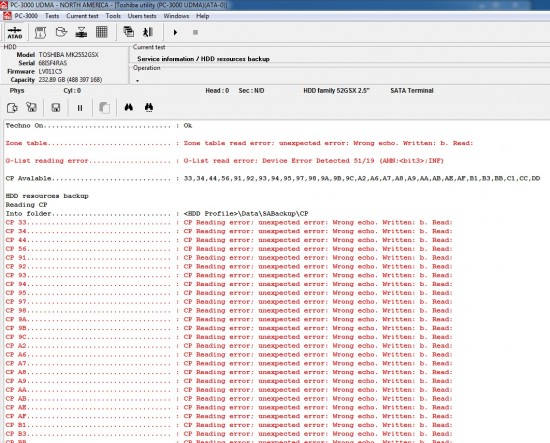Stop the test with the square button
Viewport: 550px width, 443px height.
click(x=195, y=32)
